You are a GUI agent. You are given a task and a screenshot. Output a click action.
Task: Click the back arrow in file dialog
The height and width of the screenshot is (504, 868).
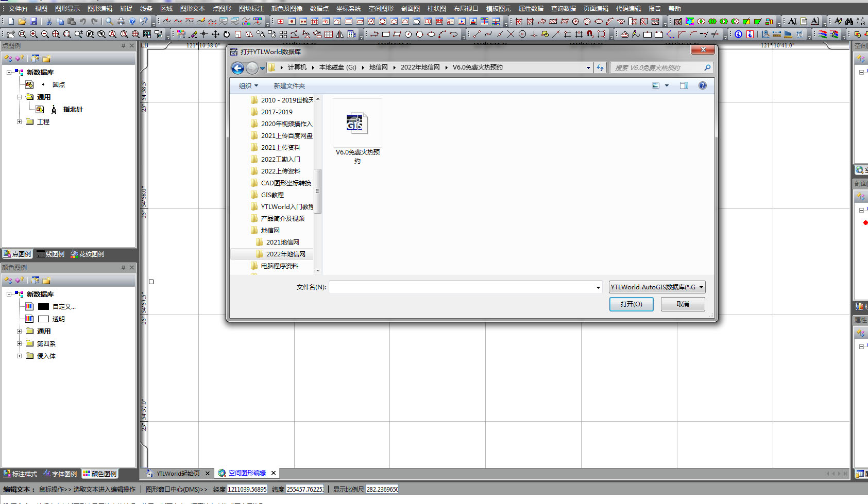coord(237,68)
